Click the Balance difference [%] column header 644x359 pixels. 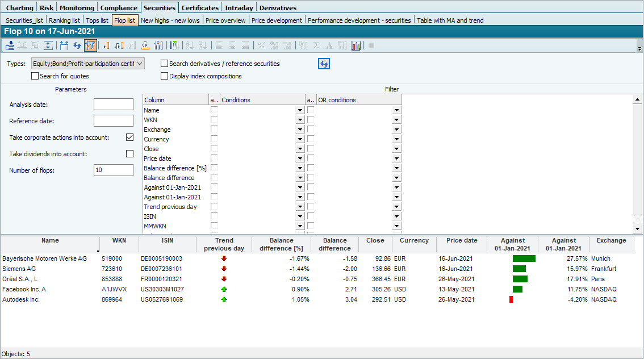[281, 244]
